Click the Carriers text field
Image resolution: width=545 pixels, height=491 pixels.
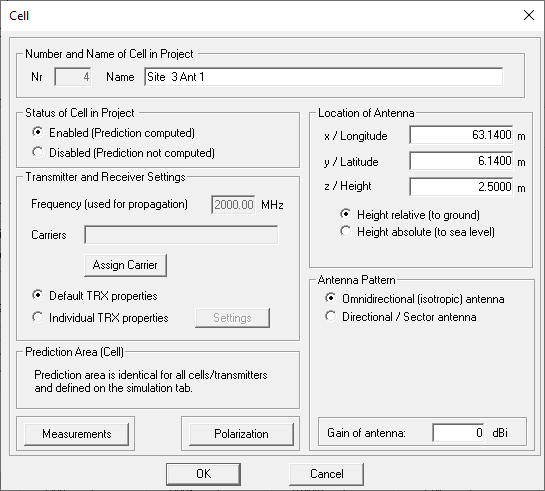click(x=181, y=235)
